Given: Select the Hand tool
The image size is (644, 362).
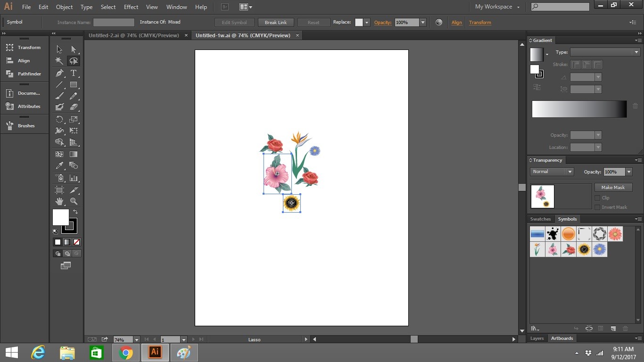Looking at the screenshot, I should tap(59, 200).
